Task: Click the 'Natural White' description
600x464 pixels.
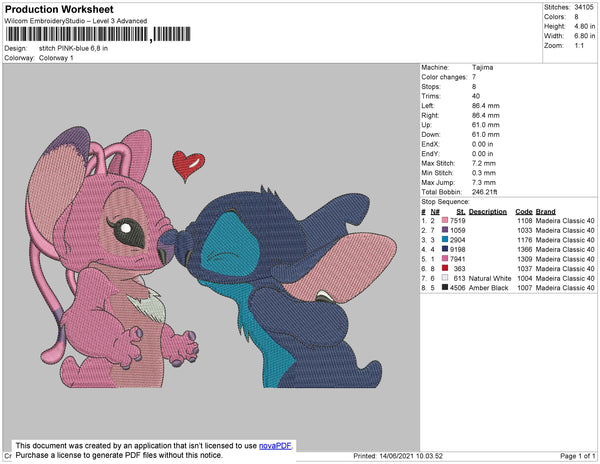Action: [490, 278]
